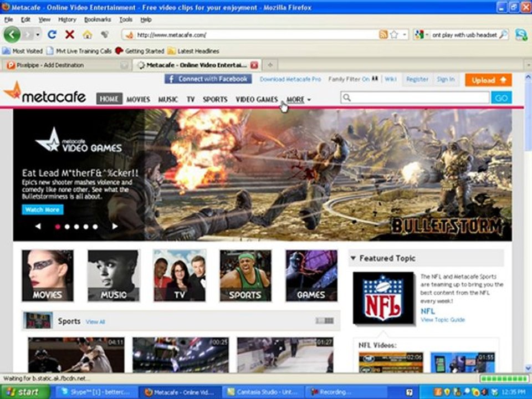Select the MUSIC navigation tab
This screenshot has height=399, width=532.
click(168, 99)
